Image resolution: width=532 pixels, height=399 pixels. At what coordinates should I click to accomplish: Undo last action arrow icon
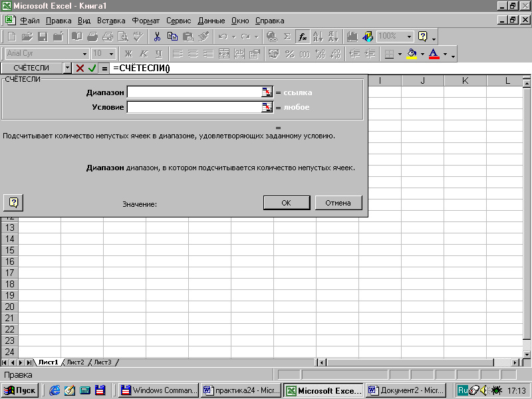tap(223, 37)
